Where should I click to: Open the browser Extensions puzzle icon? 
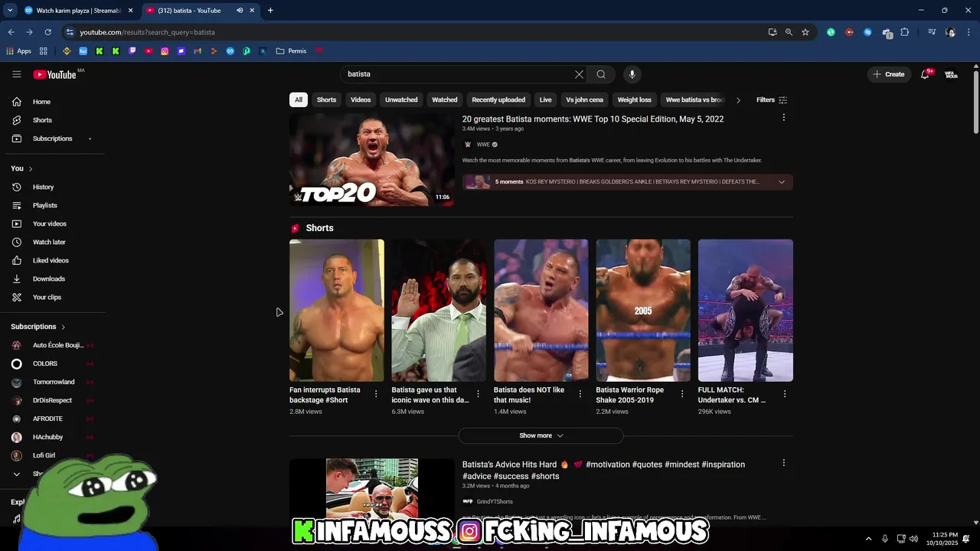[904, 32]
